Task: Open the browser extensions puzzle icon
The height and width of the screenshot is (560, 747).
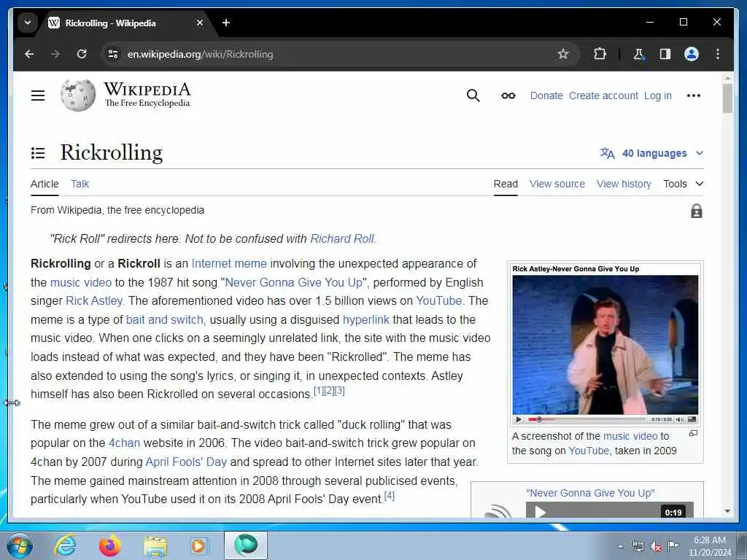Action: tap(600, 54)
